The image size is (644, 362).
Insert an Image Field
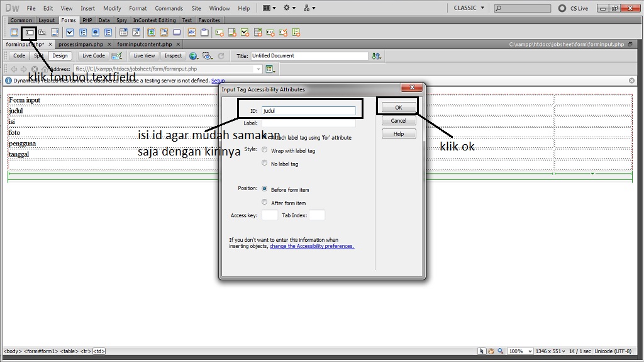[151, 33]
